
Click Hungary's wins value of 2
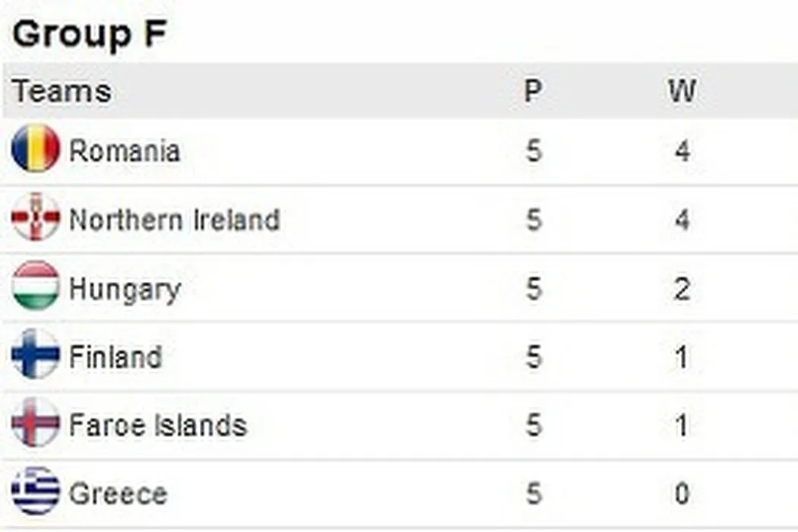pos(682,289)
